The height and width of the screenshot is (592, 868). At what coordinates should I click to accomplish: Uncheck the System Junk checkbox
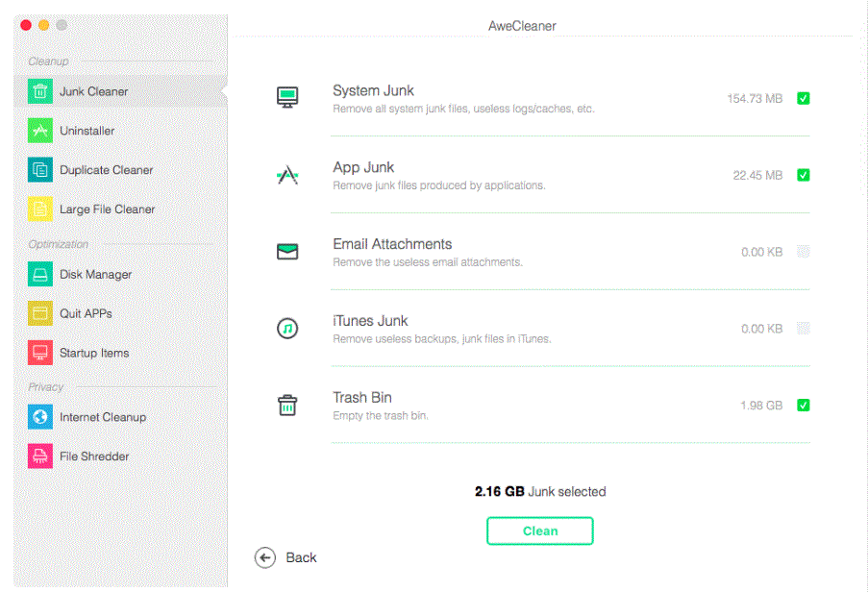(804, 98)
